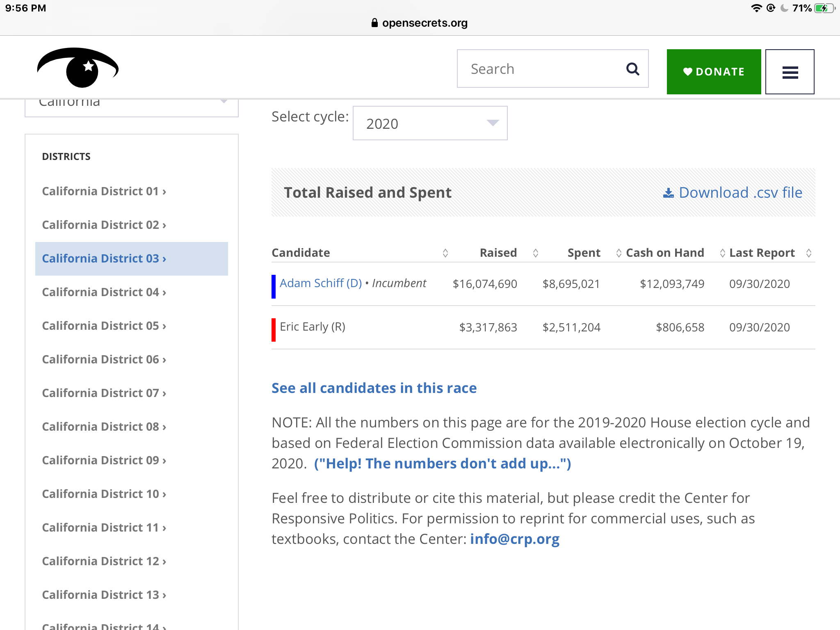
Task: Select California District 12
Action: click(104, 562)
